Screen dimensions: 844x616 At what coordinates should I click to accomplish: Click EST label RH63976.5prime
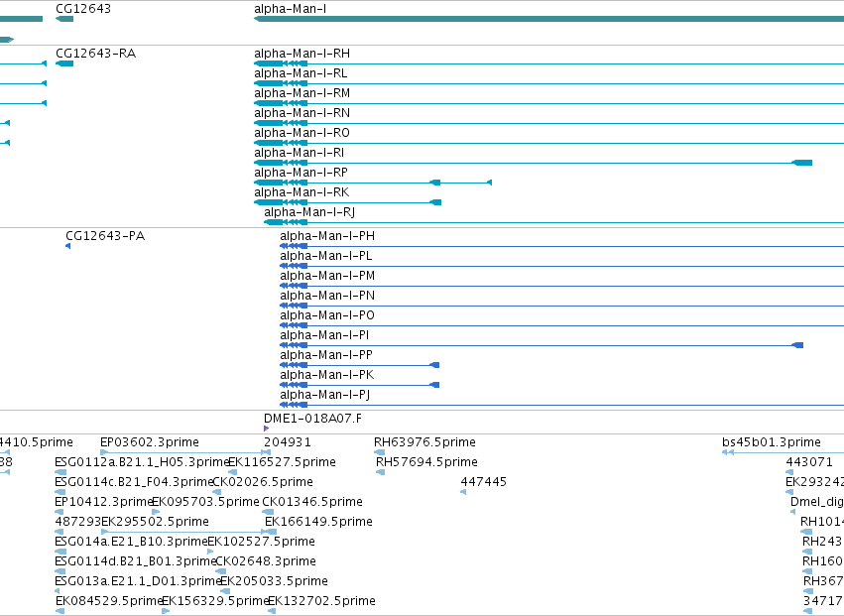click(424, 442)
